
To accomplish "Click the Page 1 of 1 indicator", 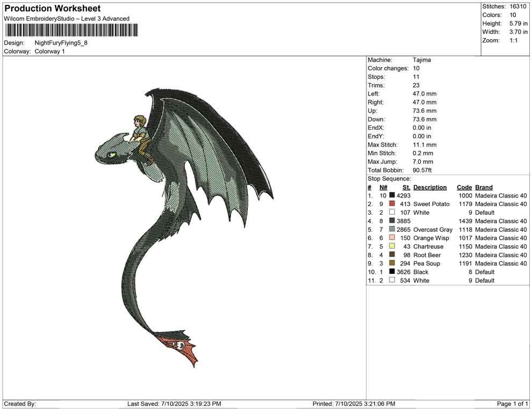I will (x=512, y=404).
